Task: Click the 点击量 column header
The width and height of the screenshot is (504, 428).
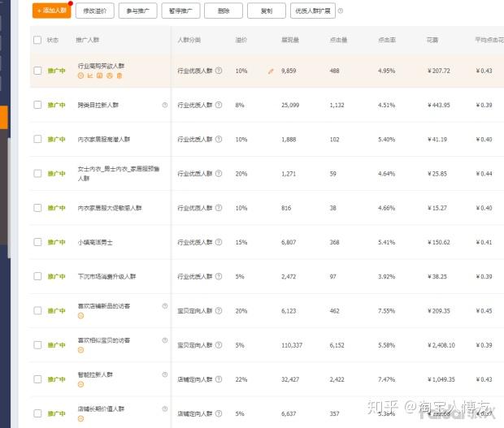Action: coord(338,40)
